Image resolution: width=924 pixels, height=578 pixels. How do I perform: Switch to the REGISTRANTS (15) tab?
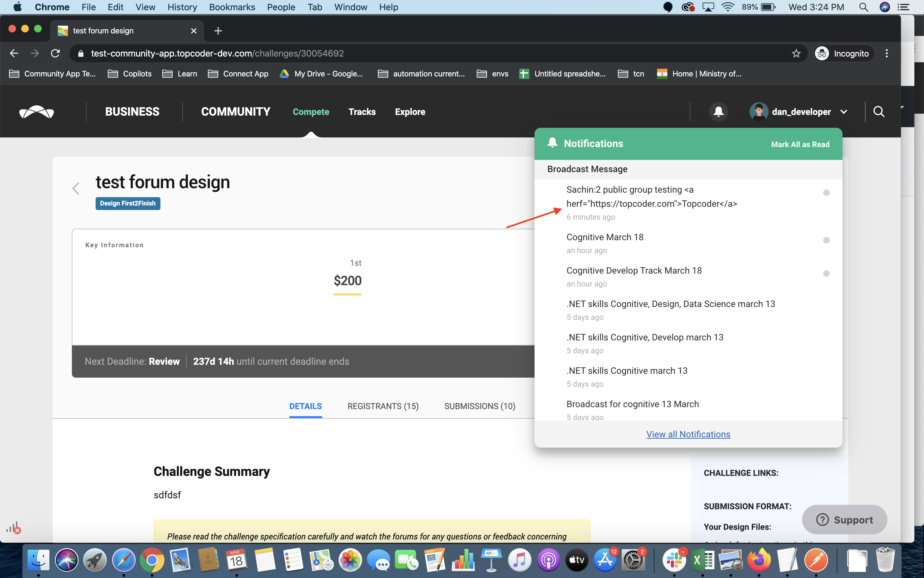tap(383, 406)
